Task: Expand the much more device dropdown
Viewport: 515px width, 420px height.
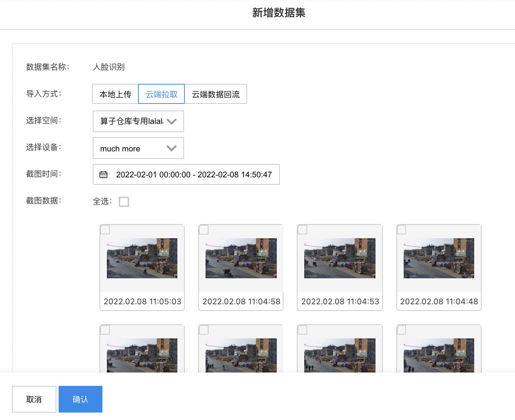Action: coord(138,148)
